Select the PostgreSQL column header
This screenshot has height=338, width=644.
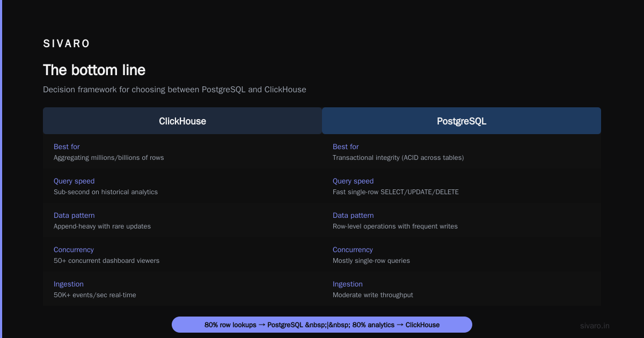pyautogui.click(x=462, y=121)
